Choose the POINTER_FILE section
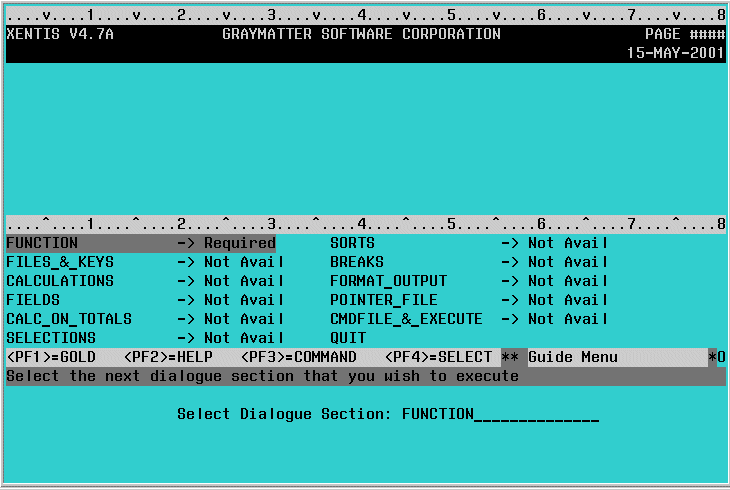Screen dimensions: 730x490 [384, 300]
